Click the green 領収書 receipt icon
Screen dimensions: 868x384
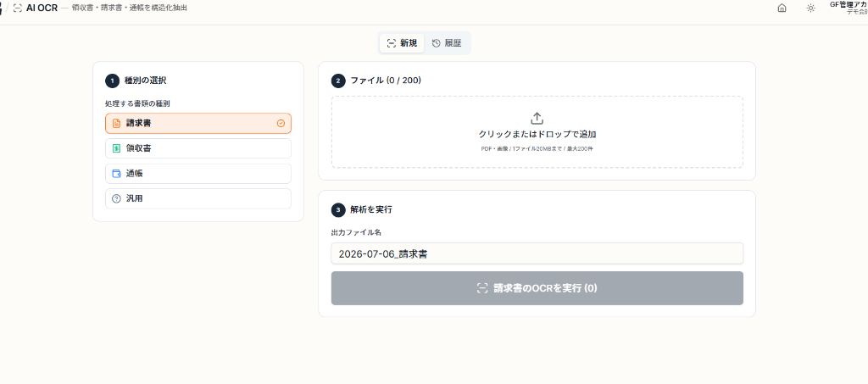pyautogui.click(x=116, y=148)
